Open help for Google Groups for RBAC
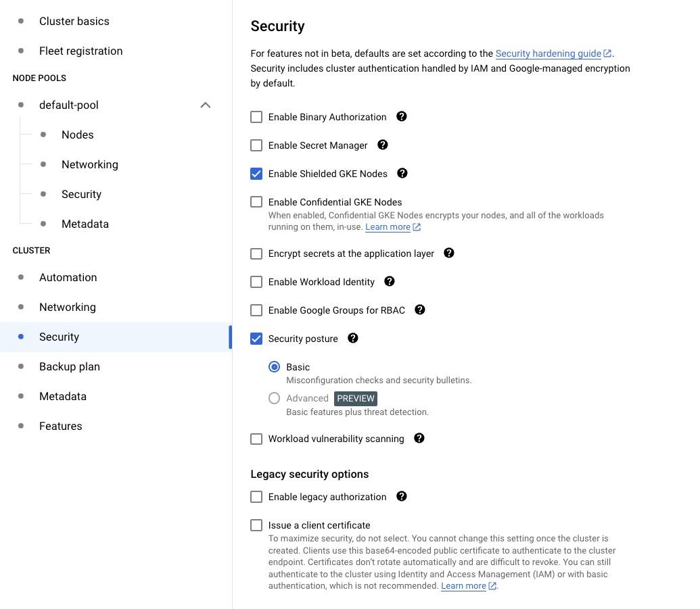700x609 pixels. (419, 310)
